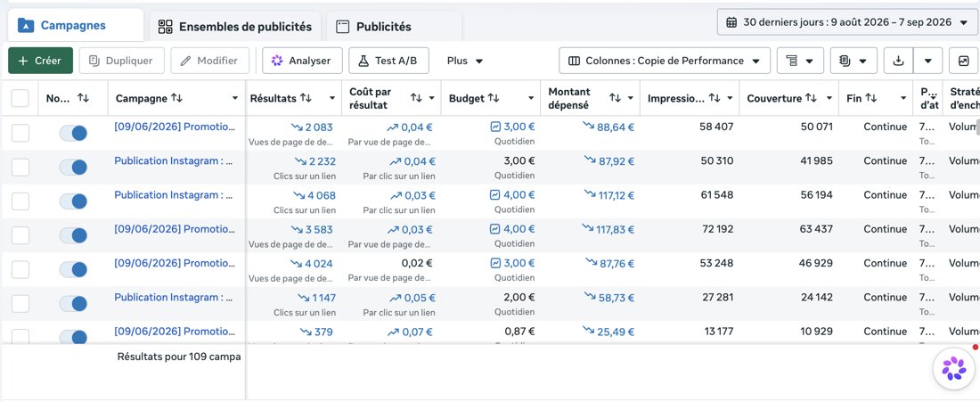Viewport: 980px width, 402px height.
Task: Sort by Coût par résultat arrows
Action: point(416,98)
